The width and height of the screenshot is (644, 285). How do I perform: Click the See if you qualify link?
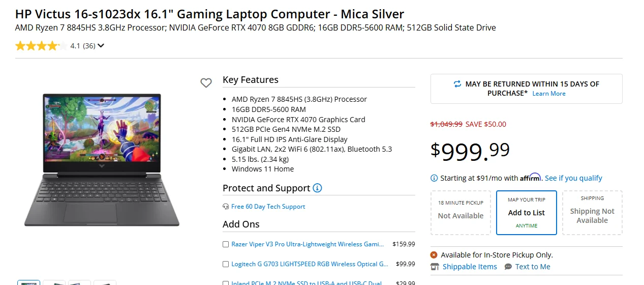[x=573, y=178]
